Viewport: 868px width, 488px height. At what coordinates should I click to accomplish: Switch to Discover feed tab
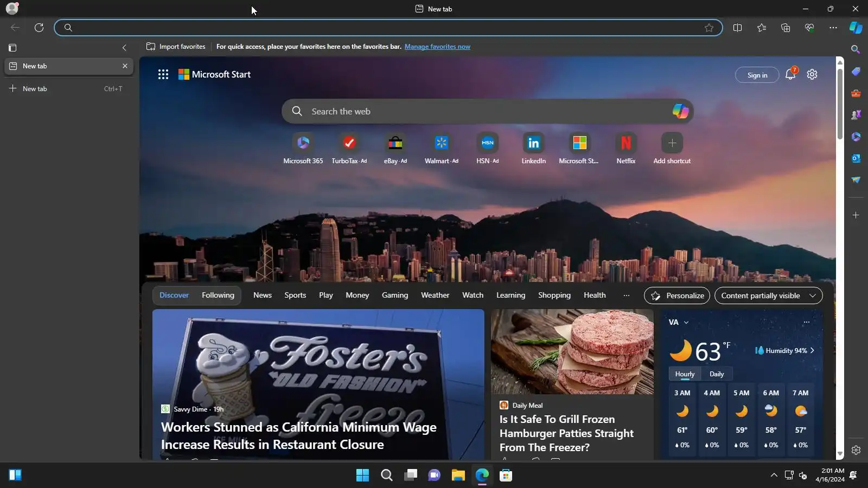click(174, 296)
